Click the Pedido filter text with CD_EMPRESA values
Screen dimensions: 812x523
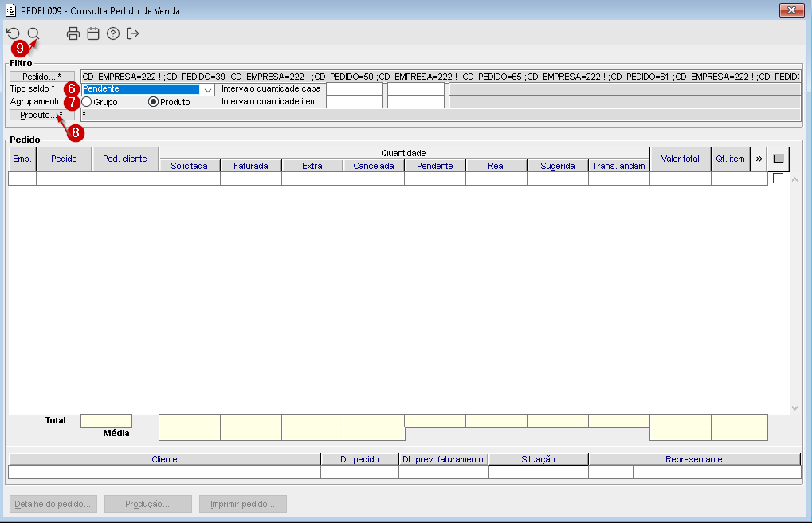pos(441,77)
